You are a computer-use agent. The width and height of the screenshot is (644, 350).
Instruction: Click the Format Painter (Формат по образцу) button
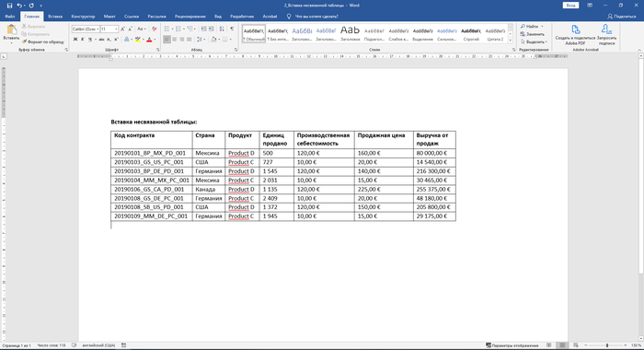click(x=43, y=42)
